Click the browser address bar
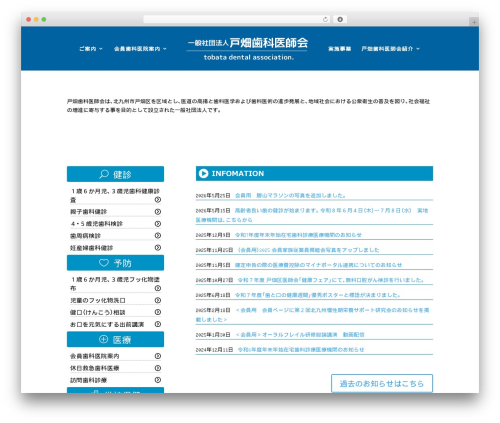 (x=237, y=20)
